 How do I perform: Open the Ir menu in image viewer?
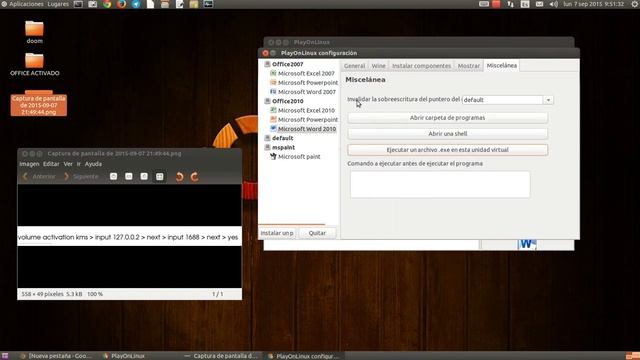point(79,164)
